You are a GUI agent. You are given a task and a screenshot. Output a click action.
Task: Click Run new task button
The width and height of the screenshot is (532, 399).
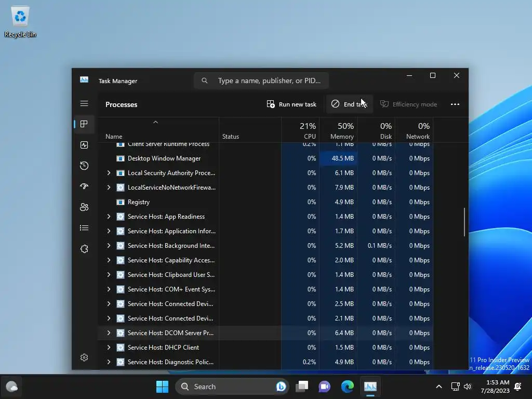pos(291,104)
